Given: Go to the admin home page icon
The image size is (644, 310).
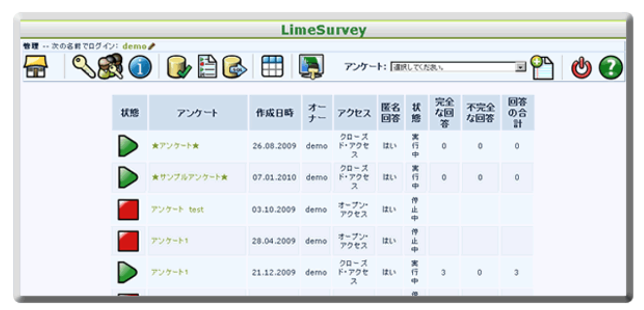Looking at the screenshot, I should point(34,68).
